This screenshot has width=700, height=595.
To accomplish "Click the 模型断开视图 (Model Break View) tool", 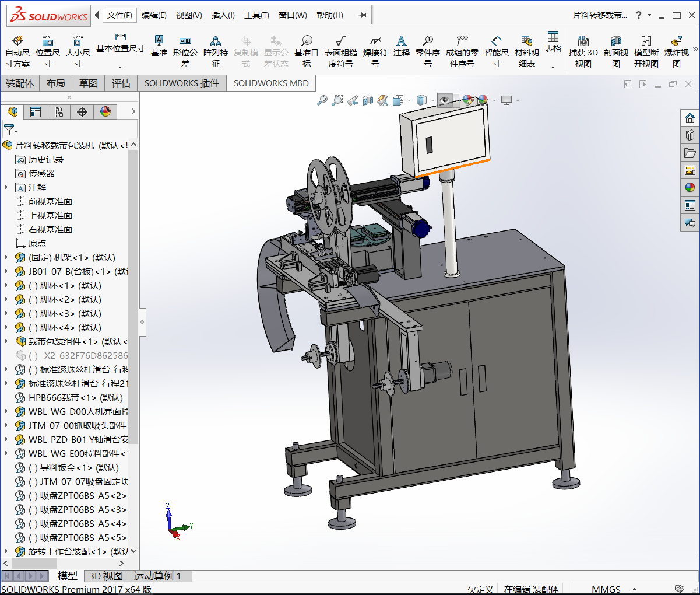I will (x=646, y=51).
